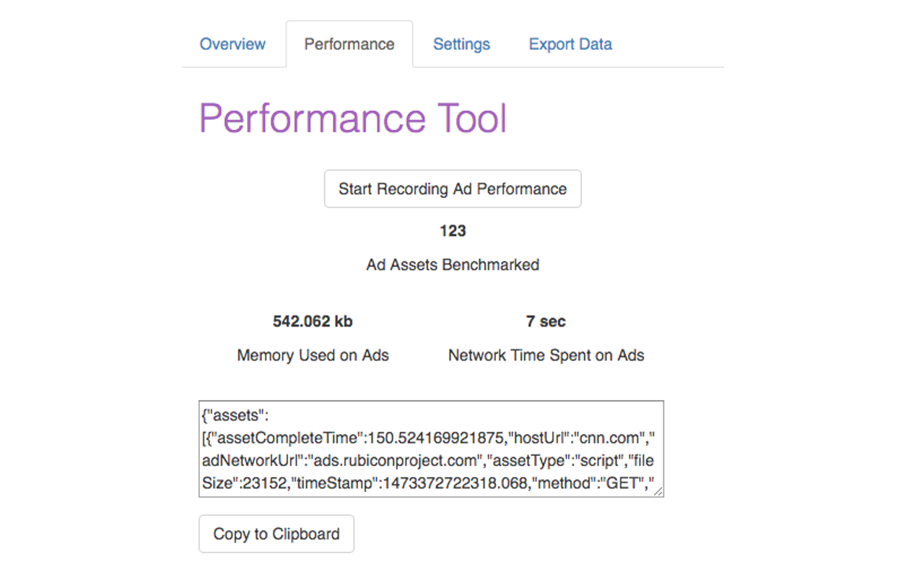Place cursor on the GET method value
The image size is (924, 578).
(x=622, y=483)
